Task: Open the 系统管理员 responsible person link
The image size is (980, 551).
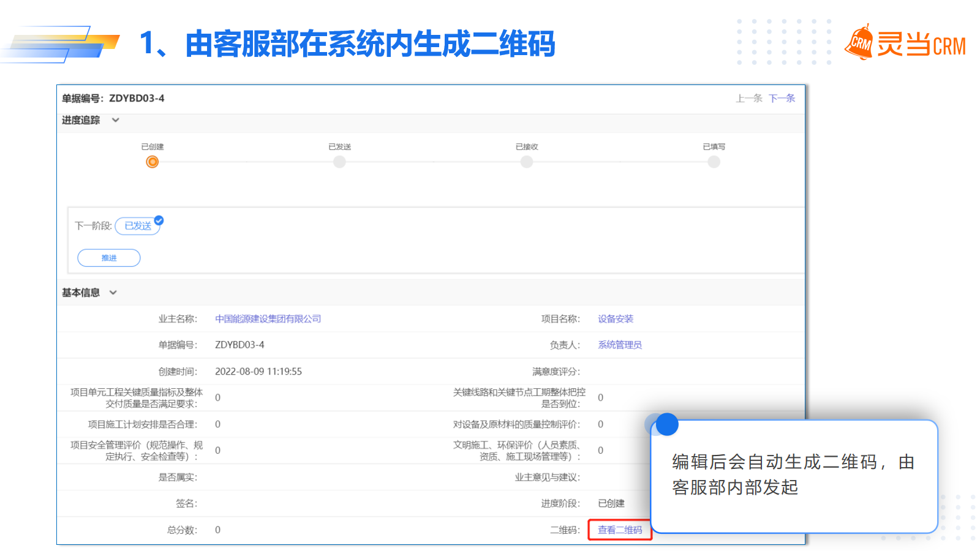Action: [x=620, y=345]
